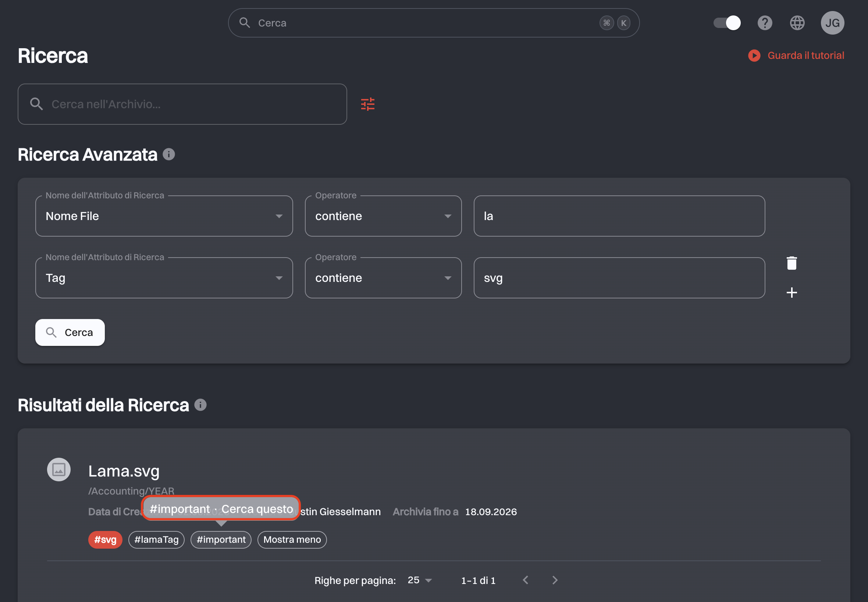Click the white Cerca search button
Viewport: 868px width, 602px height.
[x=70, y=332]
